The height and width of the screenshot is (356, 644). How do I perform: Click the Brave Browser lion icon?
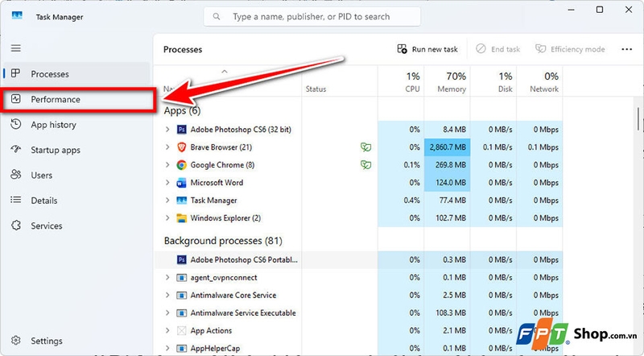[x=182, y=147]
